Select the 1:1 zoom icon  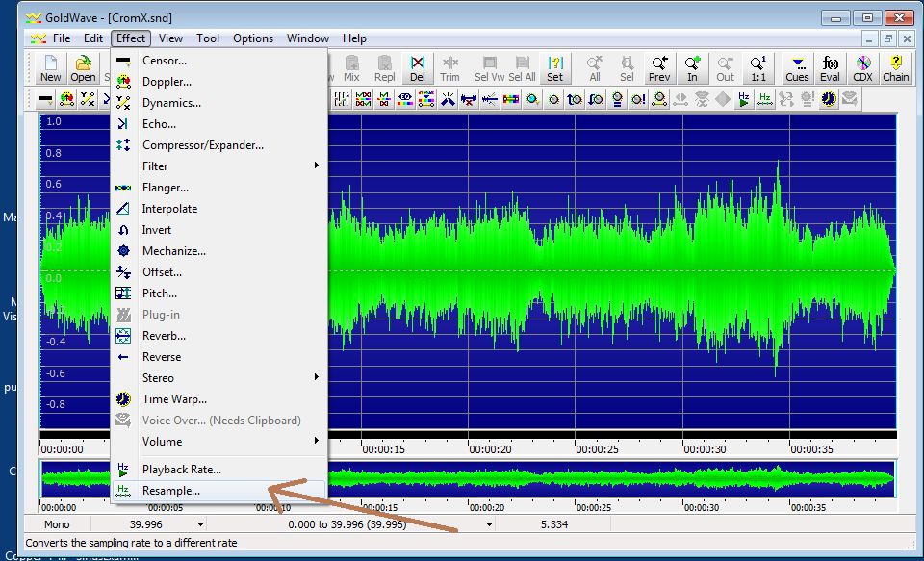click(x=757, y=68)
